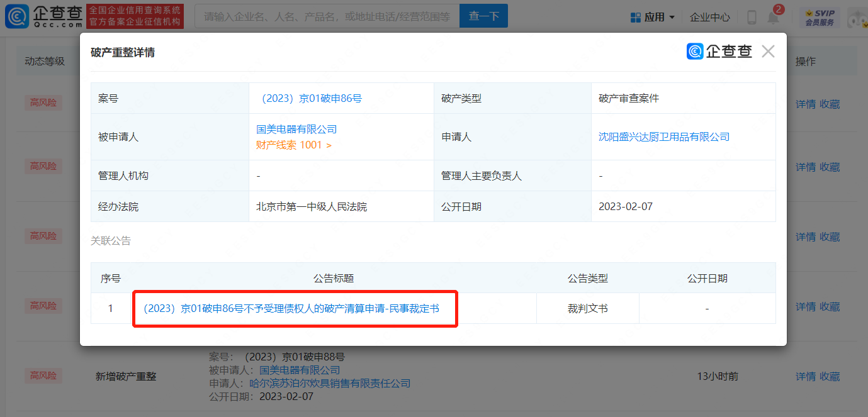
Task: Click the Qcc.com 企查查 logo in header
Action: click(43, 16)
